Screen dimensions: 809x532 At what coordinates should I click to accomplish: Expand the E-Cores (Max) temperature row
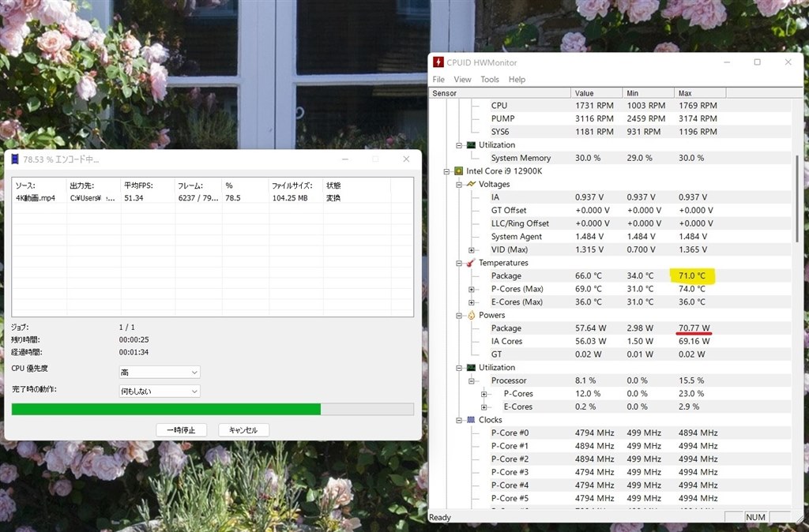click(471, 302)
